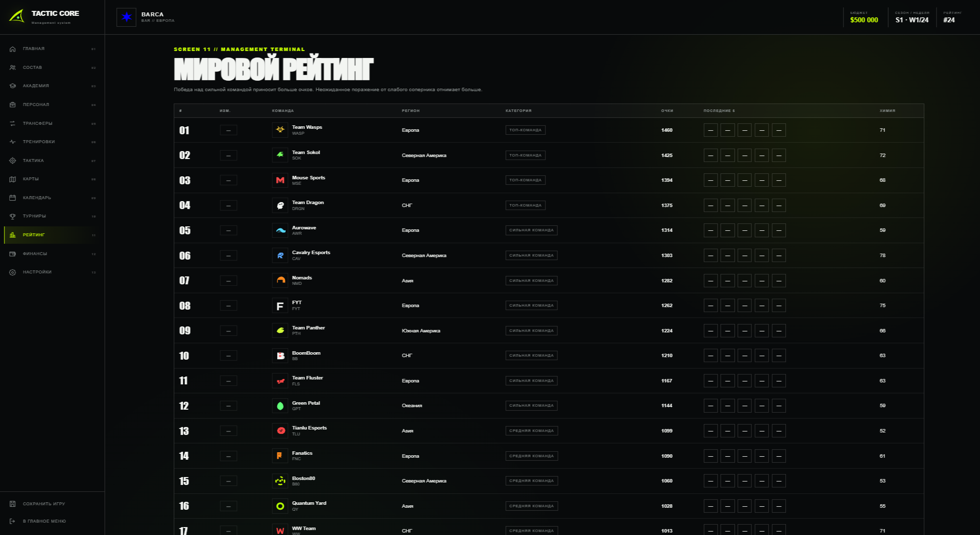Screen dimensions: 980x535
Task: Click Сильная команда badge for Aurowave
Action: click(531, 230)
